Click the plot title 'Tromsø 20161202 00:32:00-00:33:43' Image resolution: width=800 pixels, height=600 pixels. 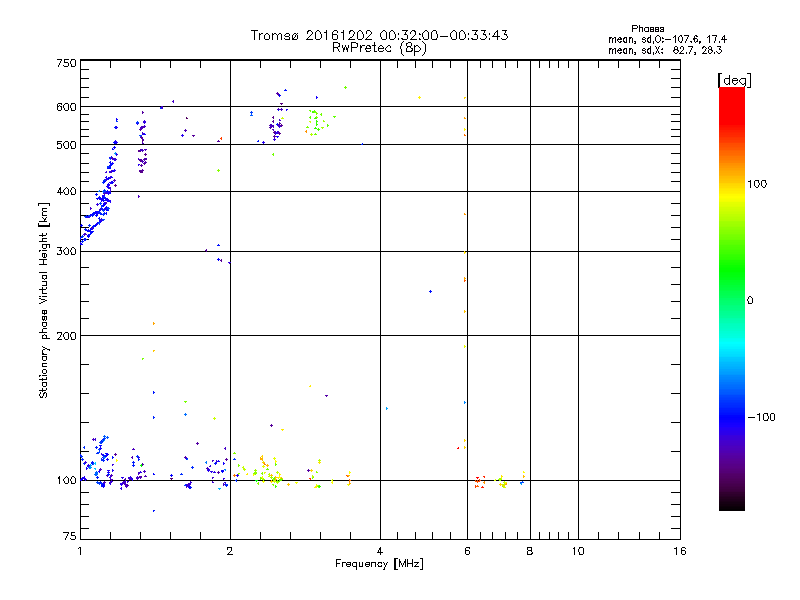pyautogui.click(x=379, y=35)
